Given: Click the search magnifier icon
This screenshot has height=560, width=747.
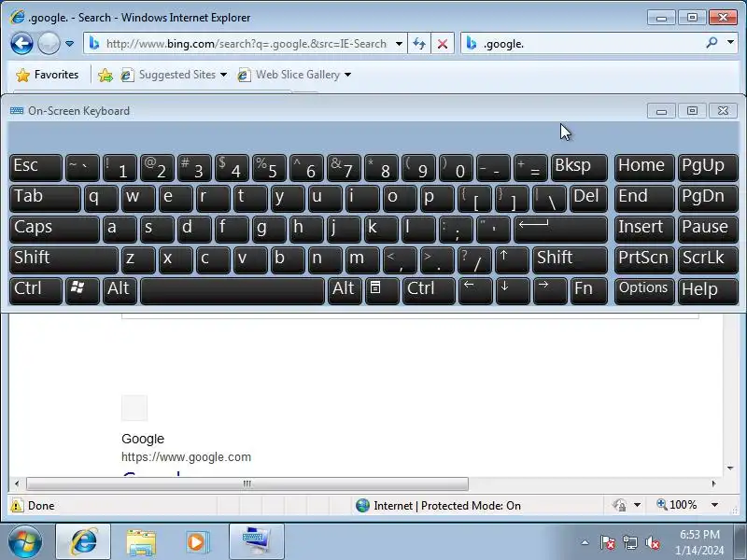Looking at the screenshot, I should click(x=712, y=43).
